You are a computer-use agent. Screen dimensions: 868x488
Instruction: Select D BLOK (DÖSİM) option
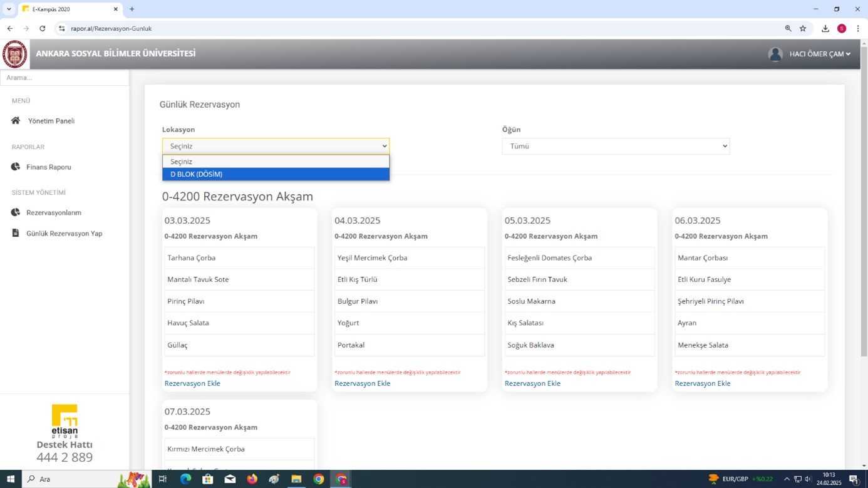point(276,174)
